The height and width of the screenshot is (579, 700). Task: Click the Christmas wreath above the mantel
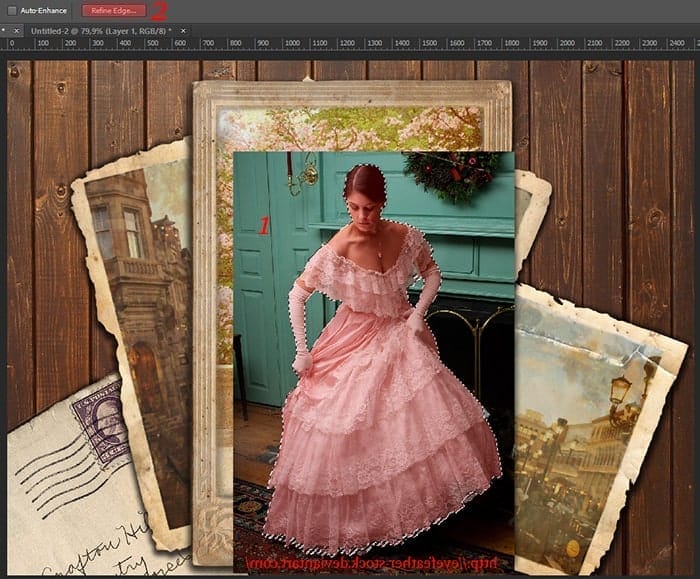pos(451,175)
